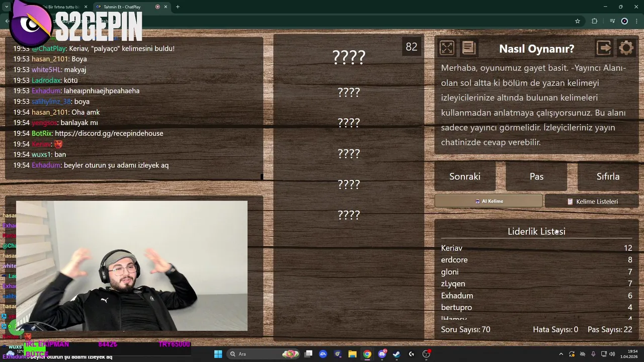Open Task View from the taskbar

308,354
